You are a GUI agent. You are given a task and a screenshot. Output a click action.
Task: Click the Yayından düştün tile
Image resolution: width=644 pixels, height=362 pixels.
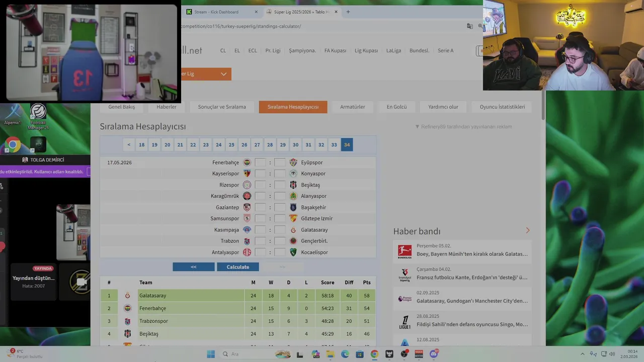tap(34, 282)
